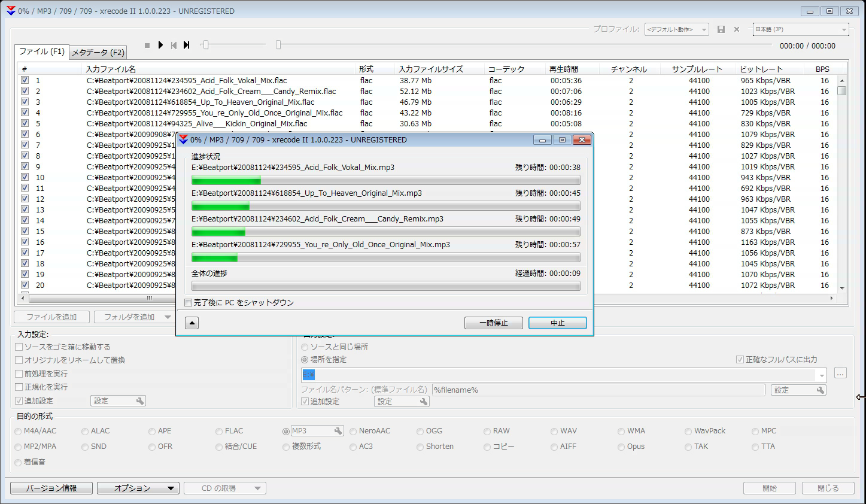
Task: Open the 日本語 (JP) language dropdown
Action: click(801, 29)
